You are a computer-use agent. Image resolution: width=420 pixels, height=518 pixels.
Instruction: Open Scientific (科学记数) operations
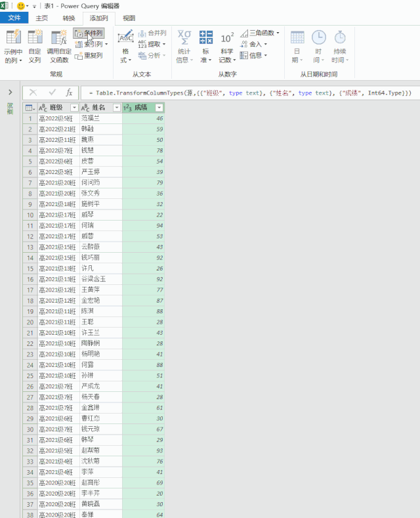click(227, 46)
